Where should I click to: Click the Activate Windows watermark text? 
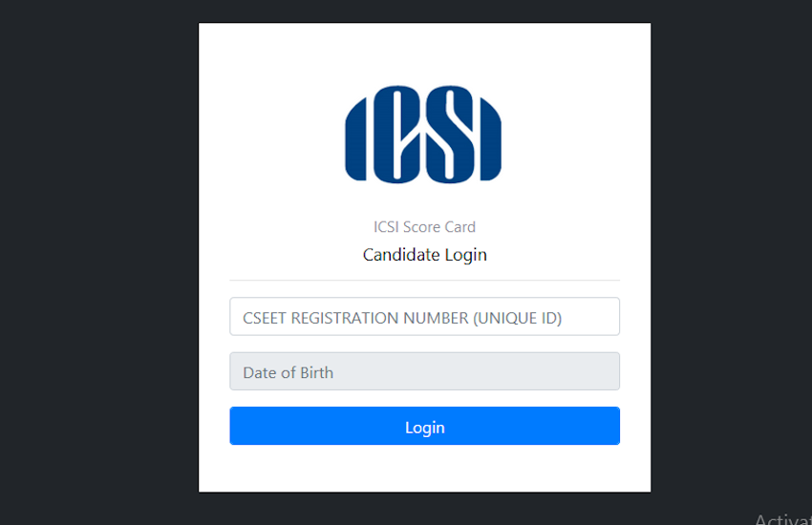[783, 518]
